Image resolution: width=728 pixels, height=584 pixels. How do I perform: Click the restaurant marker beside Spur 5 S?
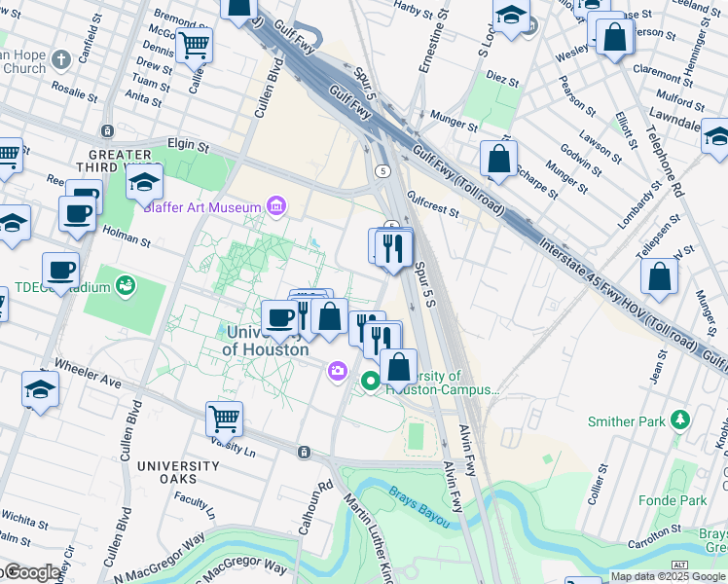(393, 249)
